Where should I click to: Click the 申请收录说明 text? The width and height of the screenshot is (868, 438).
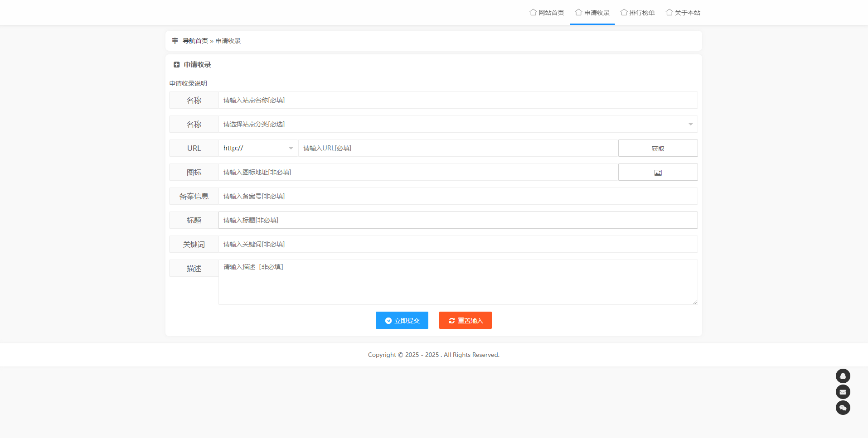[x=188, y=83]
